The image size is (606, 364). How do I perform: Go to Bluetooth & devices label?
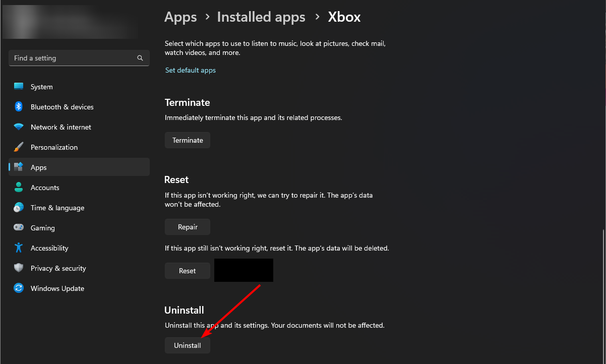click(62, 107)
